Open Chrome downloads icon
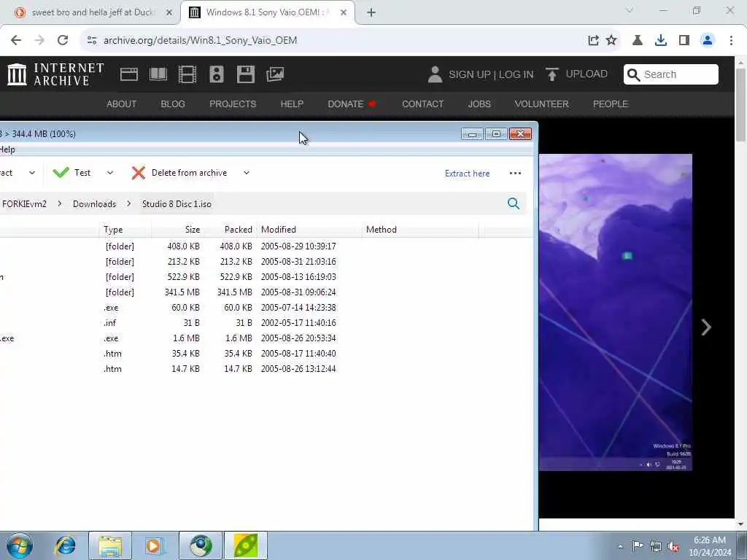 (x=661, y=41)
